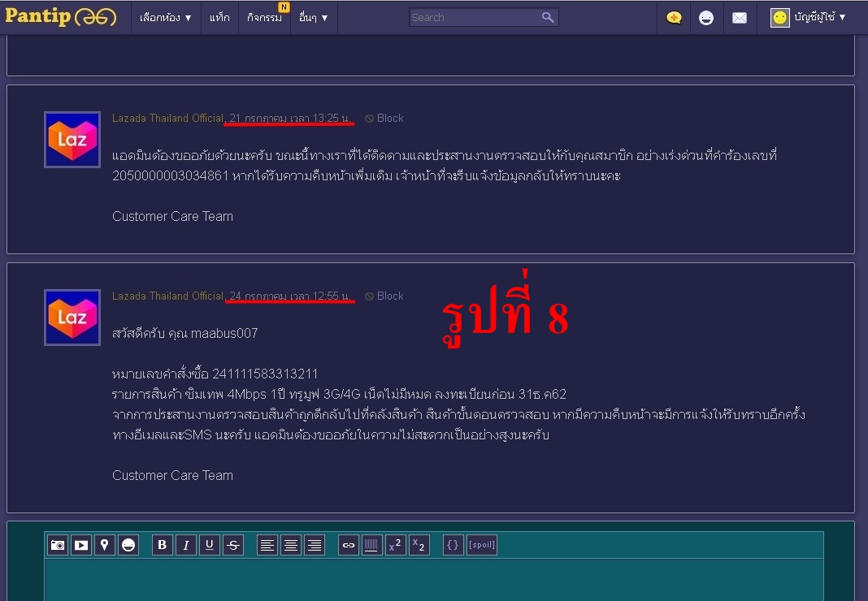Expand the บัญชีผู้ใช้ account dropdown
The image size is (868, 601).
coord(820,18)
